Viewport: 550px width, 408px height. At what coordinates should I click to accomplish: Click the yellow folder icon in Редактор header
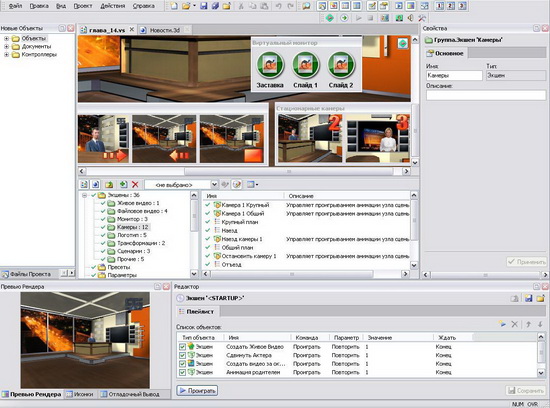tap(540, 299)
